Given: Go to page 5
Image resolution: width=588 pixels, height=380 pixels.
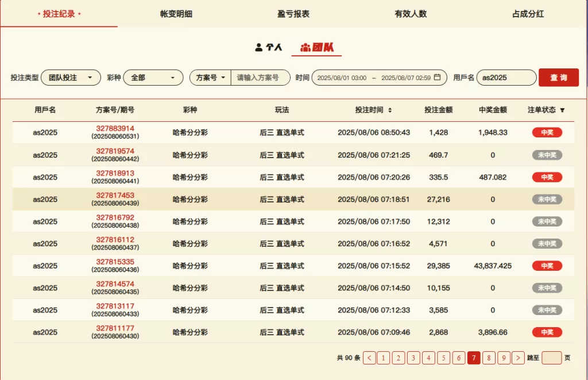Looking at the screenshot, I should tap(444, 358).
